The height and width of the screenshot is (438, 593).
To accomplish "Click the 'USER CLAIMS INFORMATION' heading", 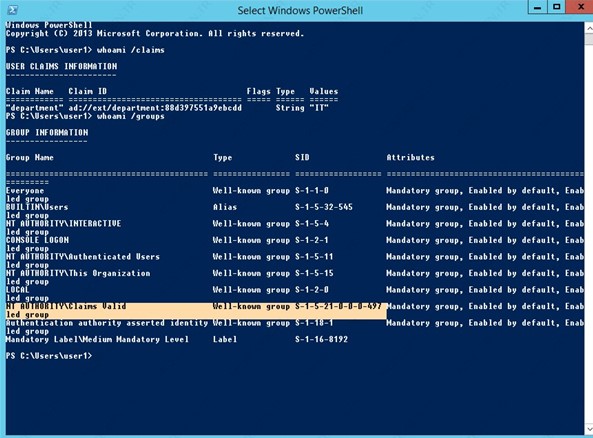I will (x=61, y=67).
